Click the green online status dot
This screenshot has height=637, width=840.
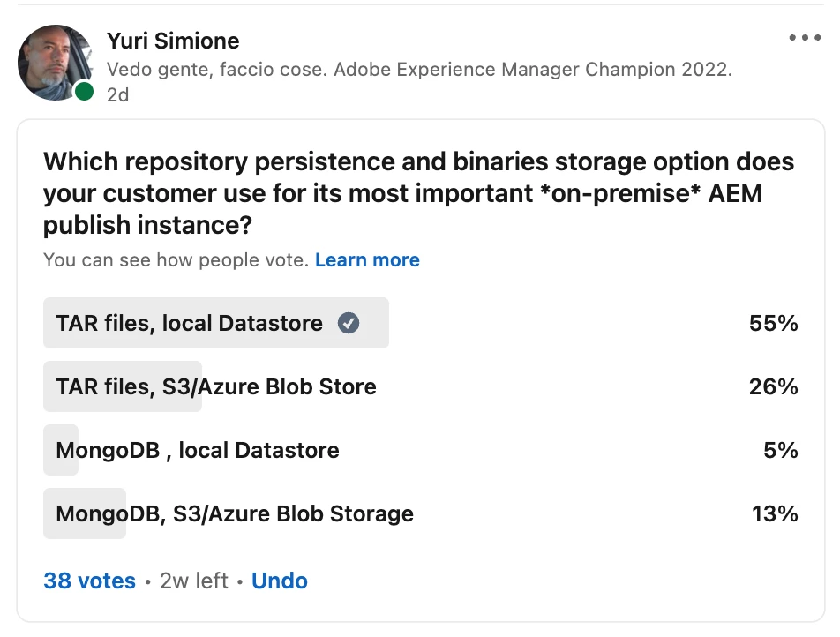click(84, 91)
